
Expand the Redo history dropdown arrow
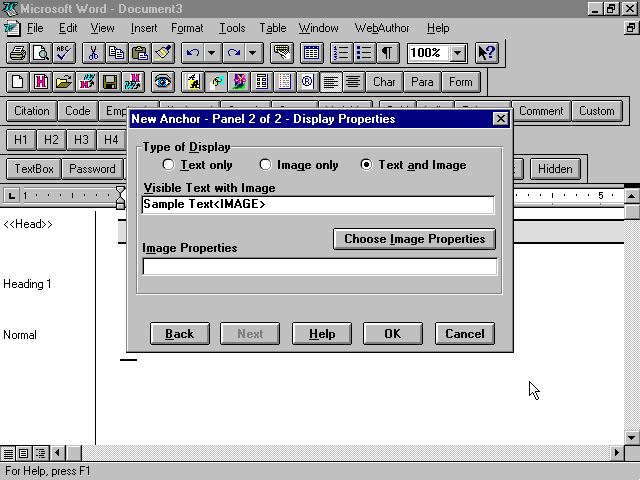click(x=253, y=53)
